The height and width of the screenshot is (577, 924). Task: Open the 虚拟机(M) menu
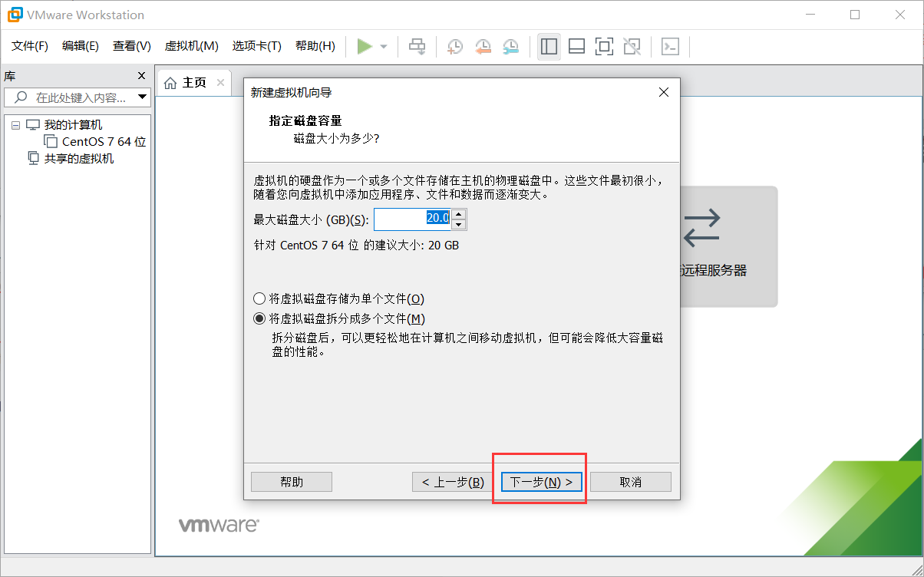[192, 46]
